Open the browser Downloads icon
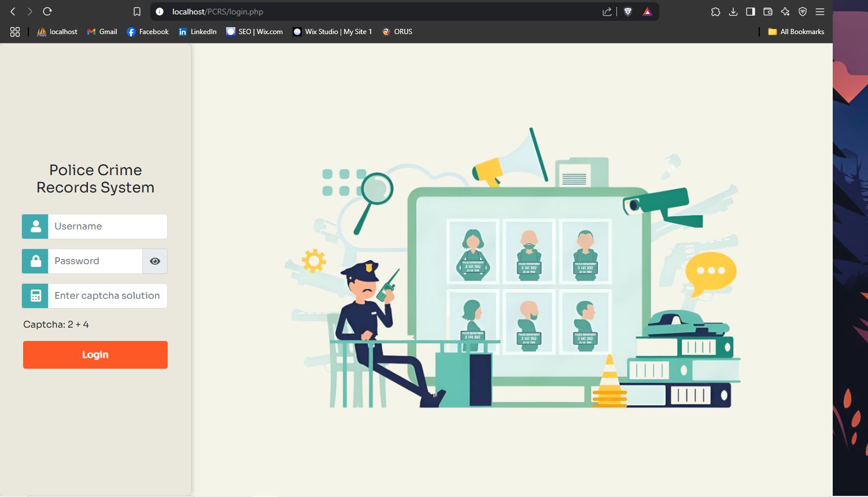 733,12
